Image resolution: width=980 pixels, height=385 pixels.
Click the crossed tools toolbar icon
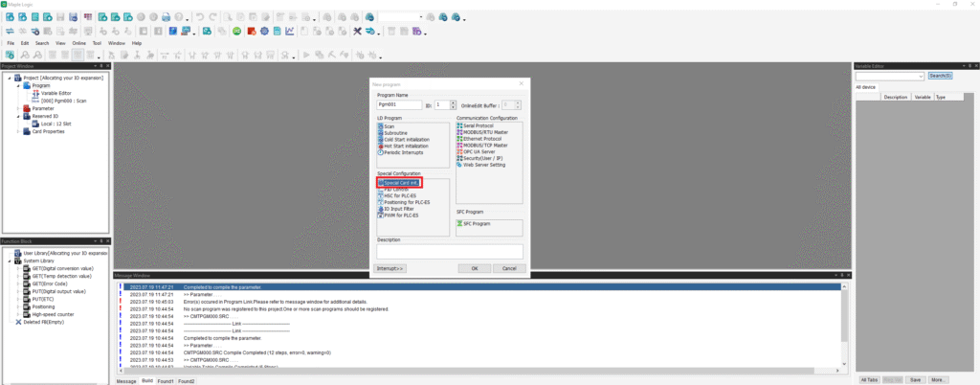358,31
